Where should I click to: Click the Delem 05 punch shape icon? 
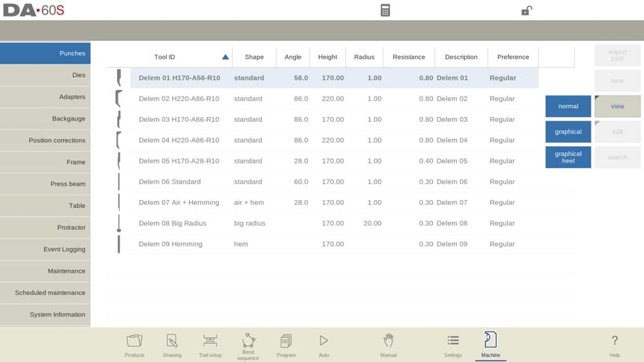[x=119, y=161]
